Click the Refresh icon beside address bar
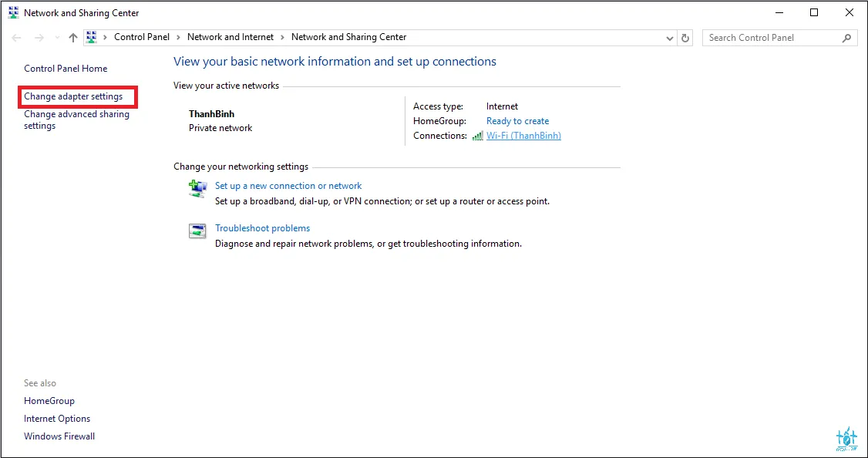 click(x=685, y=38)
